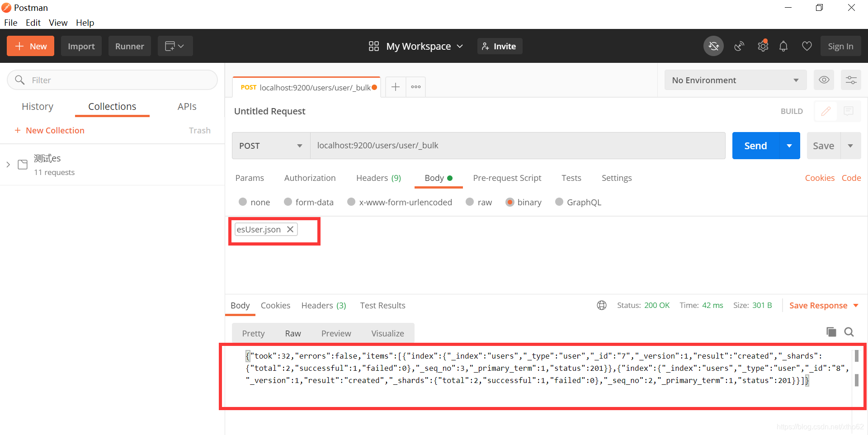868x435 pixels.
Task: Open the Params tab
Action: coord(250,178)
